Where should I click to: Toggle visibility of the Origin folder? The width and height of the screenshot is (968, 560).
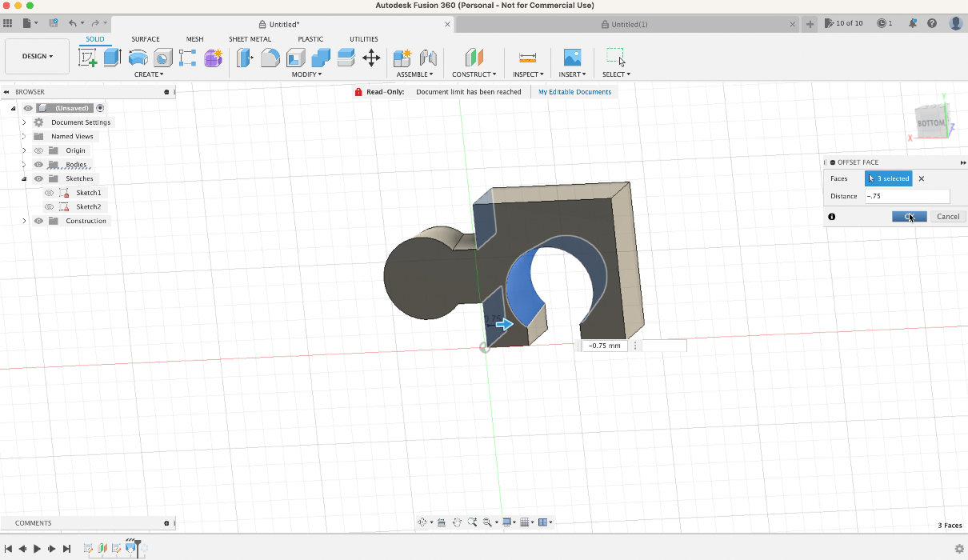pyautogui.click(x=38, y=150)
